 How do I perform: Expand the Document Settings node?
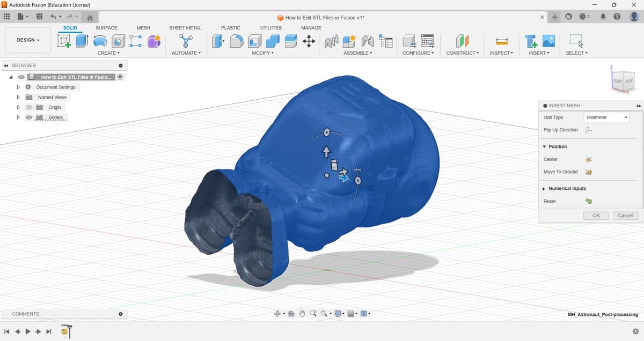click(18, 87)
